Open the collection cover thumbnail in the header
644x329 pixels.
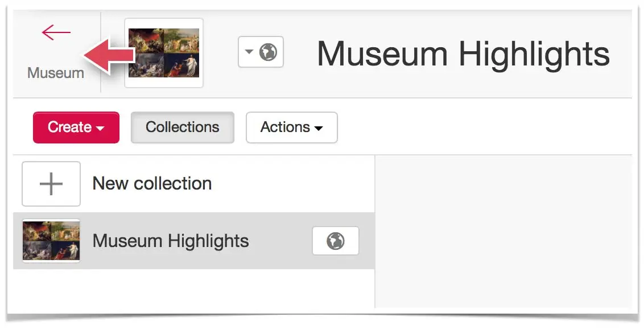pos(164,52)
